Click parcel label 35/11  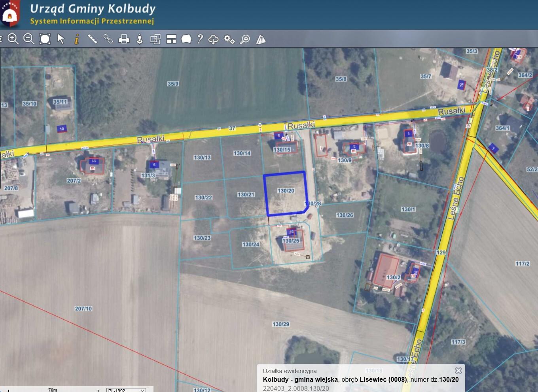[x=60, y=102]
